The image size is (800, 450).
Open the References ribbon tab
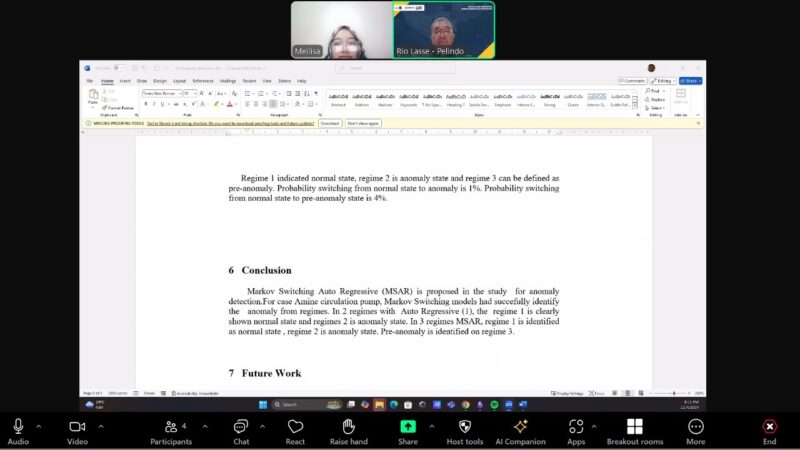pyautogui.click(x=203, y=80)
